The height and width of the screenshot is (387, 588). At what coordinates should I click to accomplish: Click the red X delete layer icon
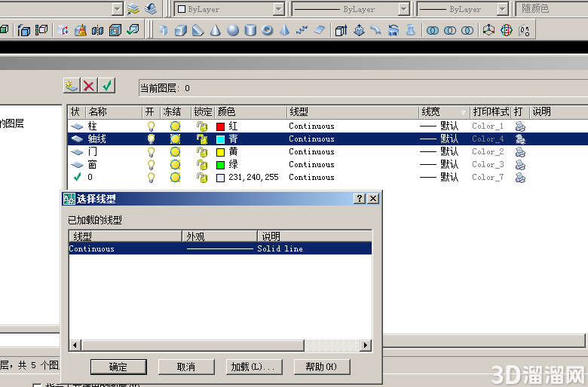(89, 86)
